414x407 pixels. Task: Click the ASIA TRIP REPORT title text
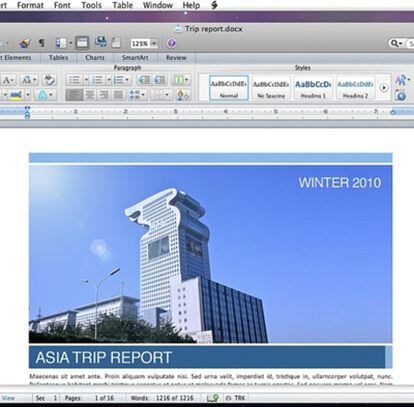(104, 357)
